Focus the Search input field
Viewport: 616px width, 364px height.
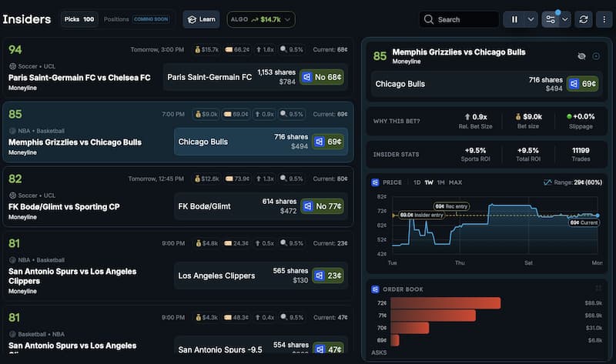coord(459,19)
